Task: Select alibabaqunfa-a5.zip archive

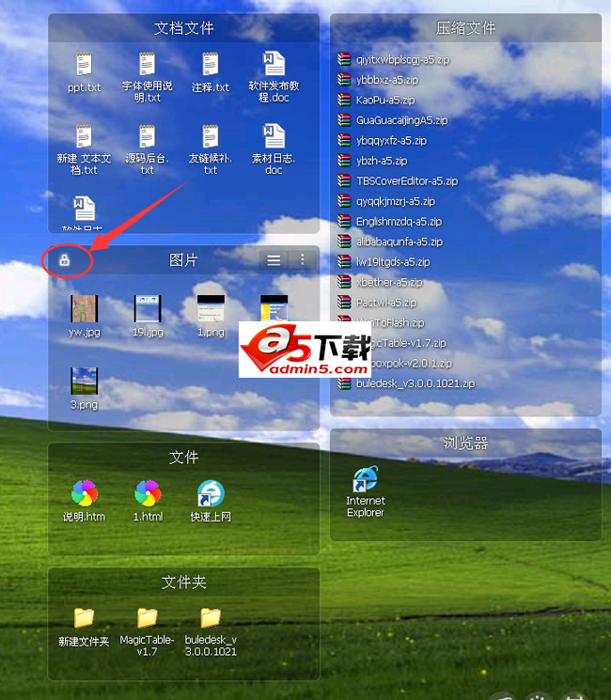Action: point(390,241)
